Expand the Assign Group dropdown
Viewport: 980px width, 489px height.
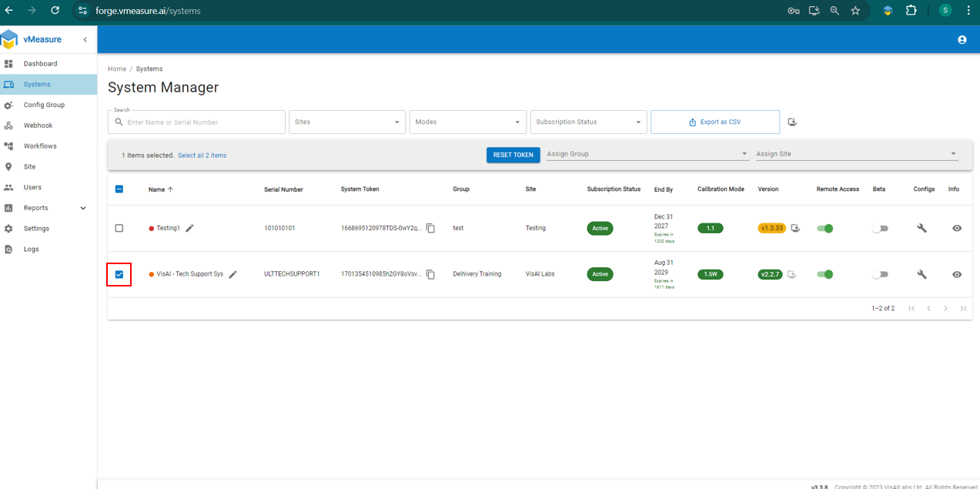(x=647, y=154)
